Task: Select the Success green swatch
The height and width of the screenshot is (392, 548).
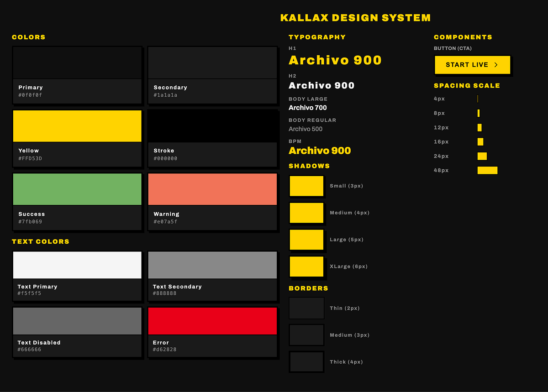Action: coord(77,188)
